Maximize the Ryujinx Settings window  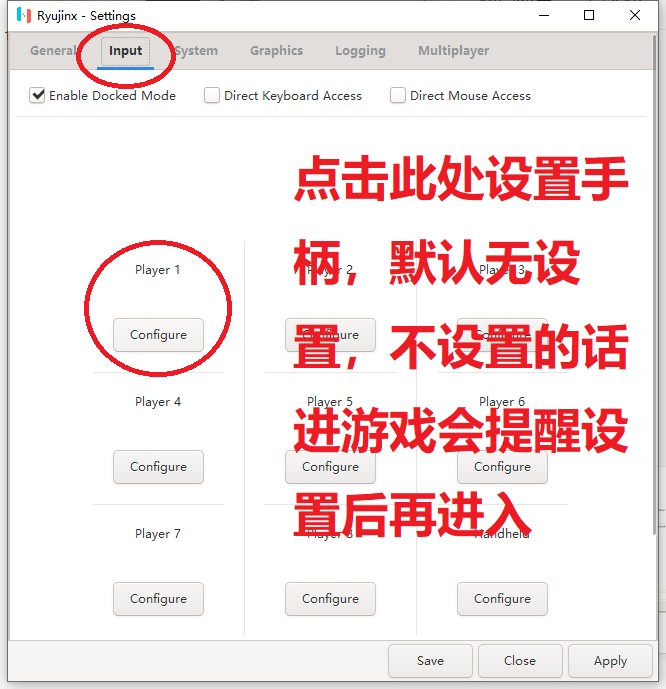coord(589,15)
